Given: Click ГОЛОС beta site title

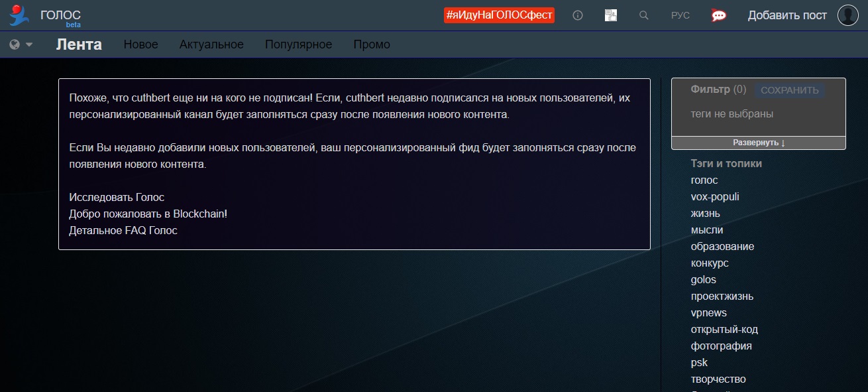Looking at the screenshot, I should (60, 17).
